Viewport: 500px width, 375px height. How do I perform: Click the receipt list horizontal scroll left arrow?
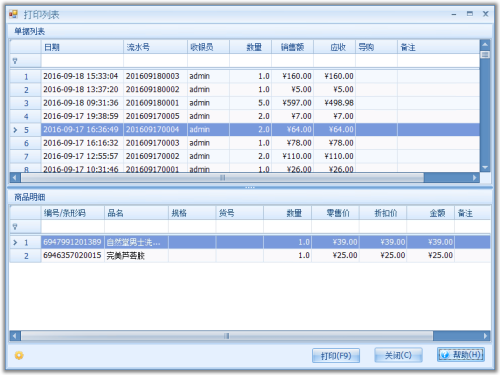[15, 178]
